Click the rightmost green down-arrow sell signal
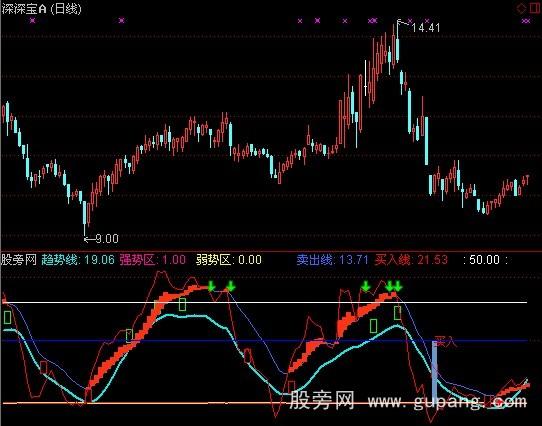 click(398, 286)
